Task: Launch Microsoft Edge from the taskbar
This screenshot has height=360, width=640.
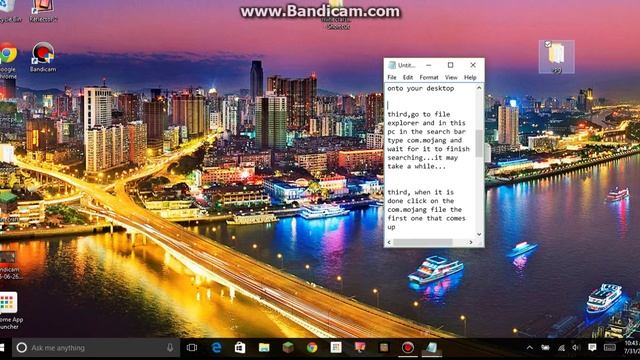Action: pyautogui.click(x=216, y=348)
